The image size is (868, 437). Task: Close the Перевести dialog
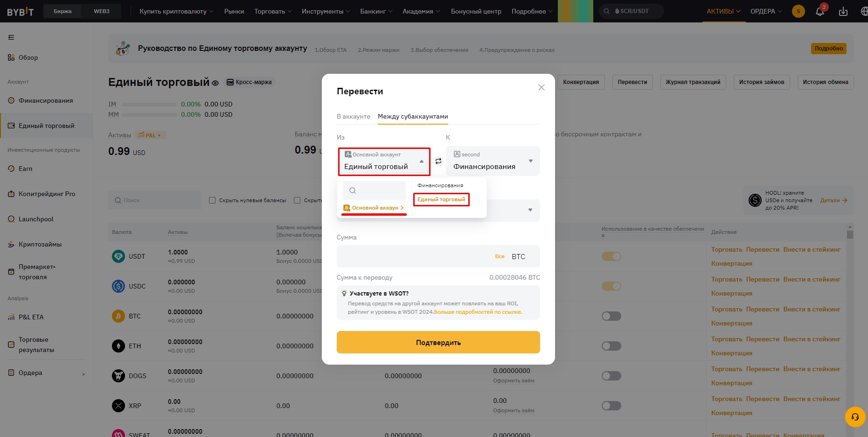point(542,87)
